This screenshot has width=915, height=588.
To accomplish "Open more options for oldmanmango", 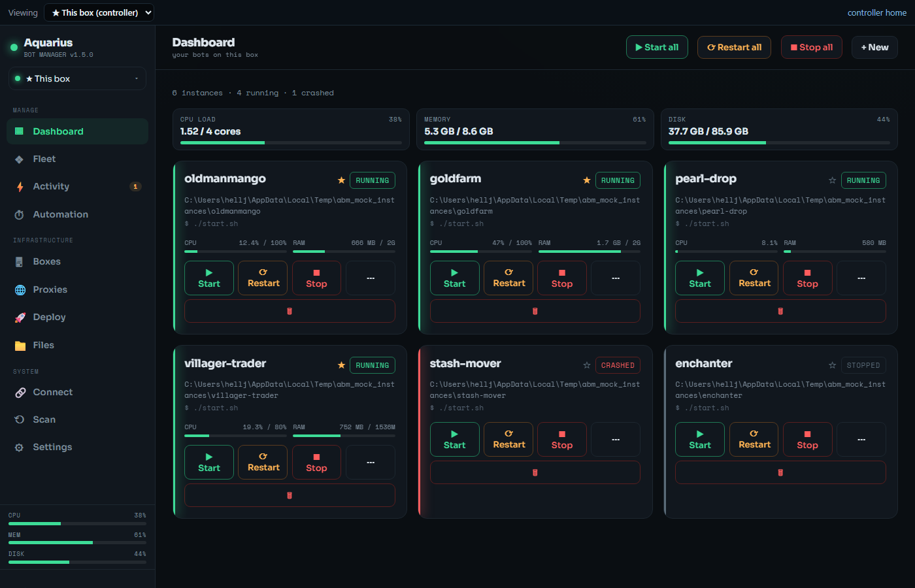I will [x=371, y=278].
